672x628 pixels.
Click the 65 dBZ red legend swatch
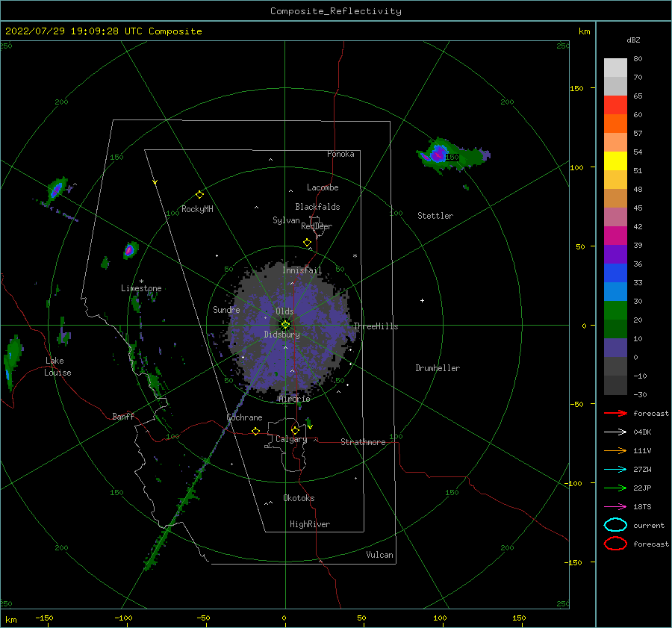pyautogui.click(x=615, y=105)
